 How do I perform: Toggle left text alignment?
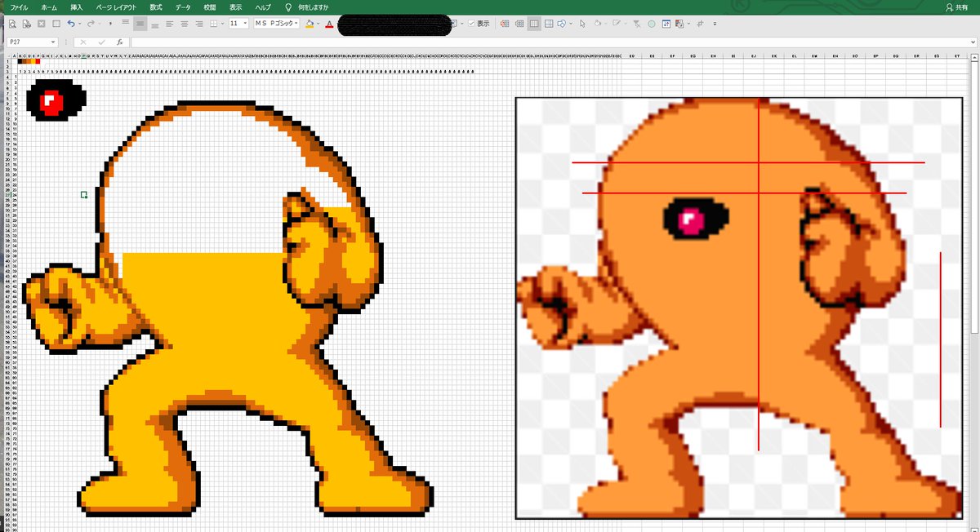coord(169,24)
